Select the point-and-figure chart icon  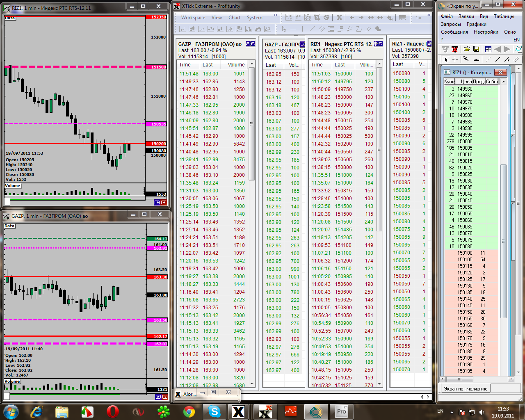pos(229,29)
